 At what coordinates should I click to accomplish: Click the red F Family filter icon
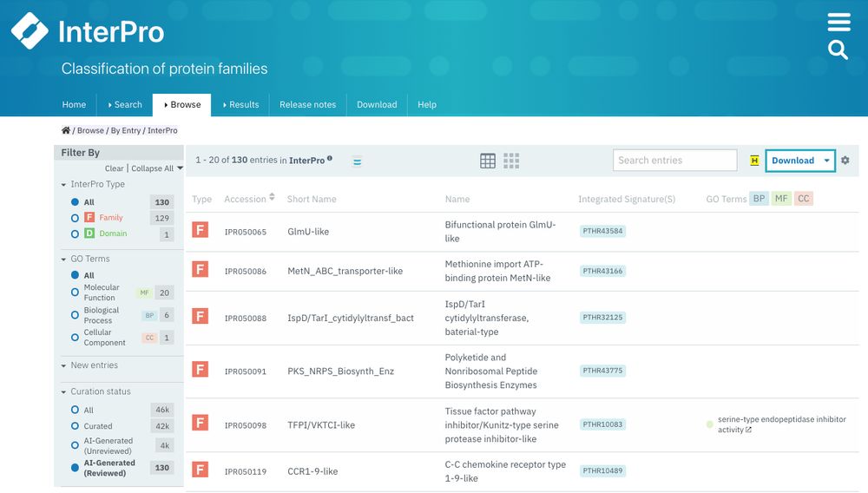pos(89,218)
